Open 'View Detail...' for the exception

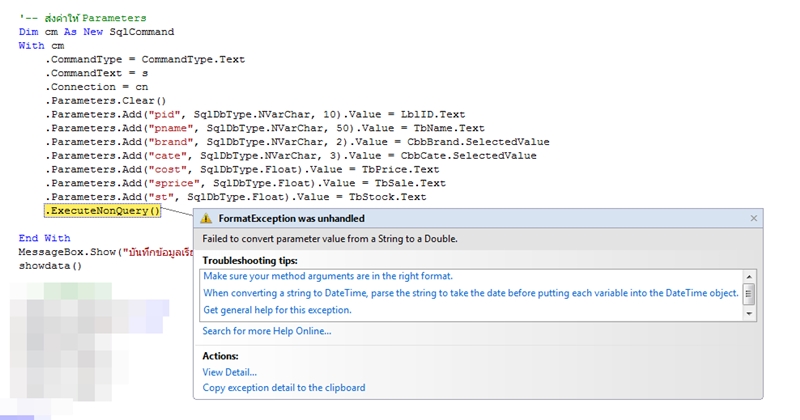click(x=229, y=372)
